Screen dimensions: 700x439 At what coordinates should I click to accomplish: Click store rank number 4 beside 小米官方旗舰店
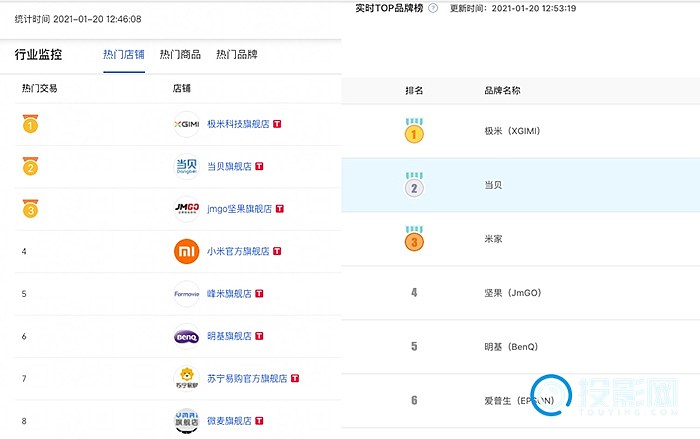(x=24, y=251)
